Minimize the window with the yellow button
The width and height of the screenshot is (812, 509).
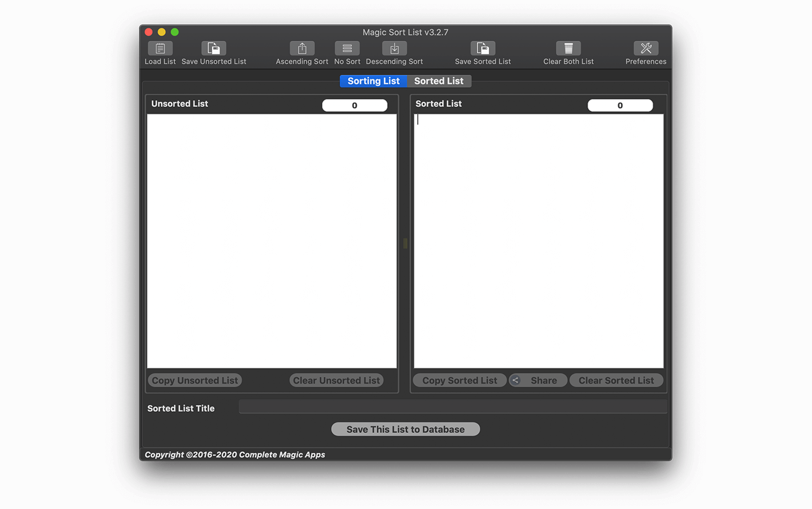(162, 32)
